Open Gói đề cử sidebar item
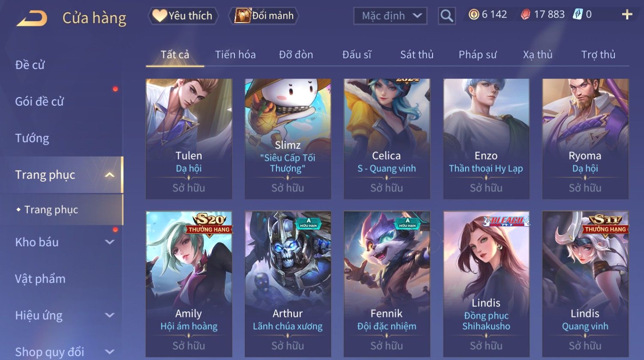Viewport: 644px width, 360px height. (39, 102)
